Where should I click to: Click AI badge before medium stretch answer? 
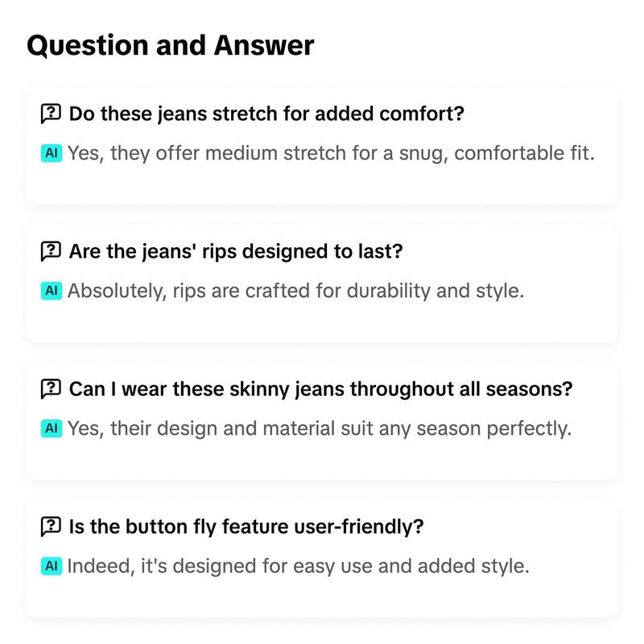(x=52, y=153)
